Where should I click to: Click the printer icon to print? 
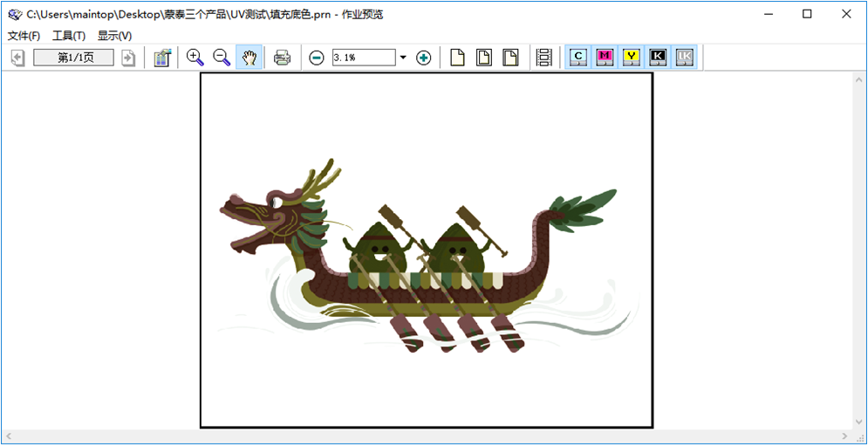click(283, 58)
